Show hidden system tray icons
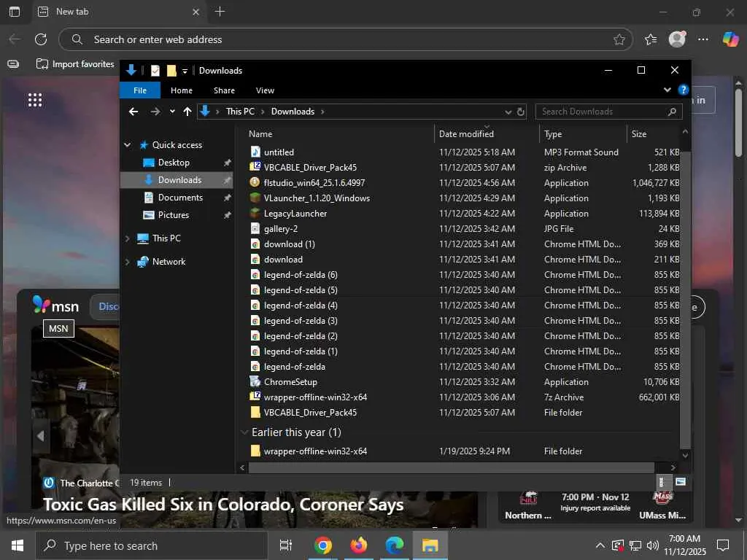 tap(600, 545)
